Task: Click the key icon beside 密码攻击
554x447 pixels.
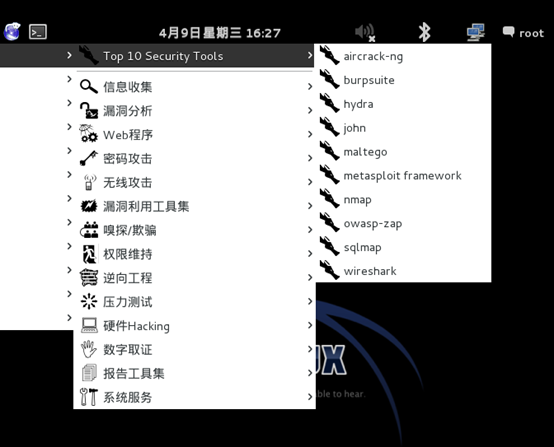Action: pyautogui.click(x=89, y=158)
